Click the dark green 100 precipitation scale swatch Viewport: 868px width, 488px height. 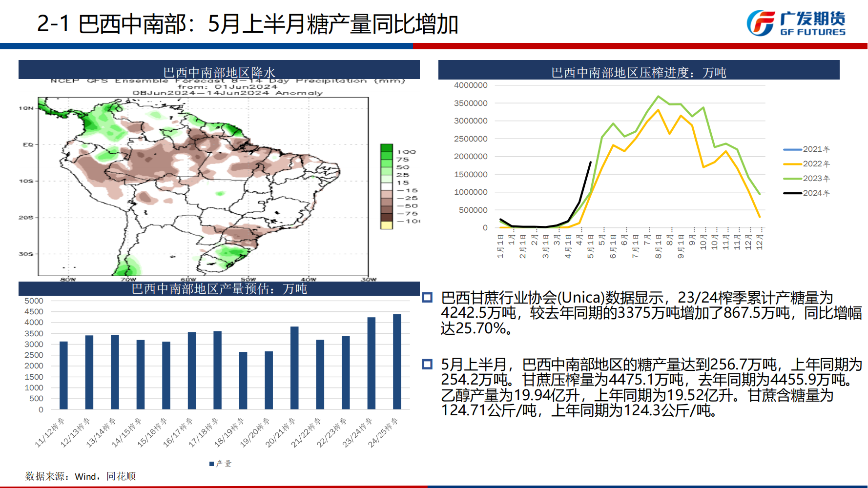click(x=386, y=148)
